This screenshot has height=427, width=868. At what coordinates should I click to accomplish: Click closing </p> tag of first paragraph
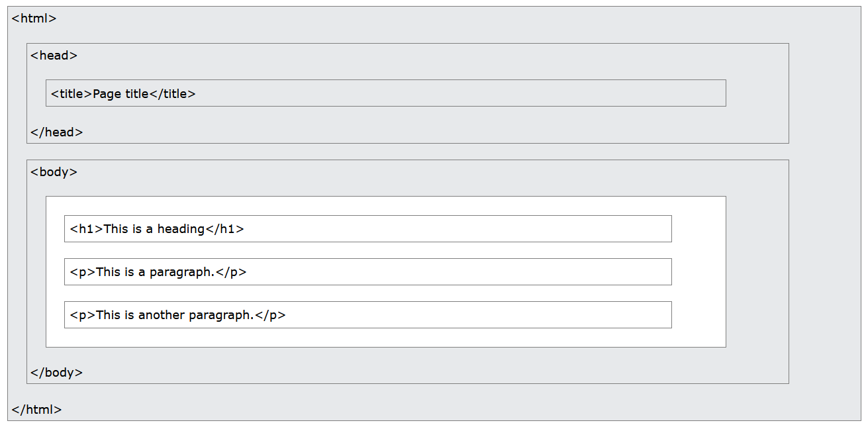[231, 272]
